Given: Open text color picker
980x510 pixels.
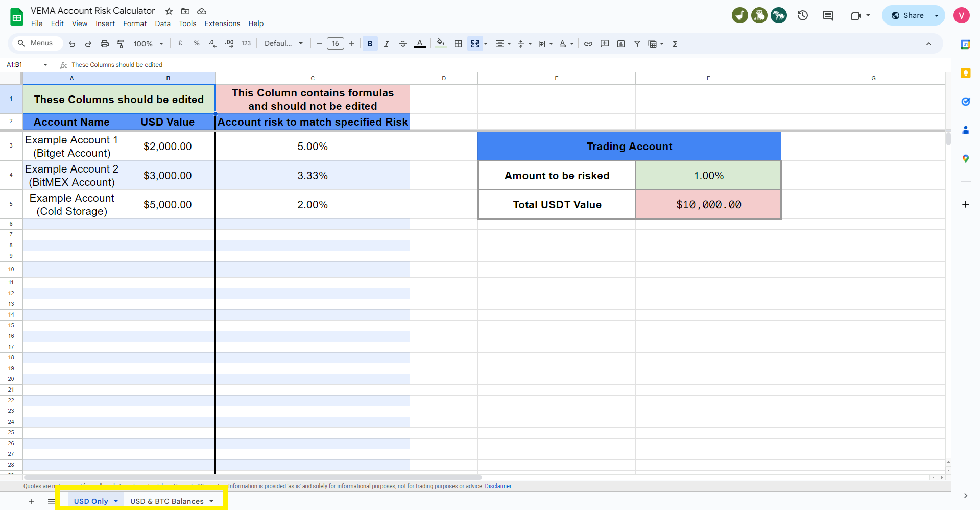Looking at the screenshot, I should [420, 44].
